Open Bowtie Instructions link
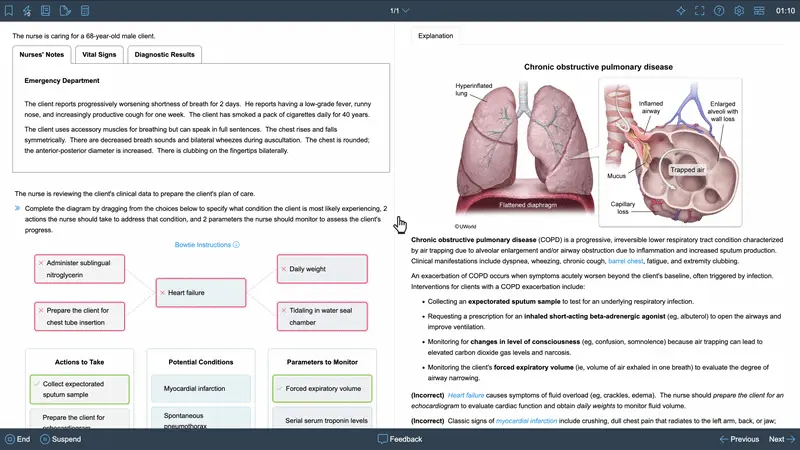 tap(203, 245)
